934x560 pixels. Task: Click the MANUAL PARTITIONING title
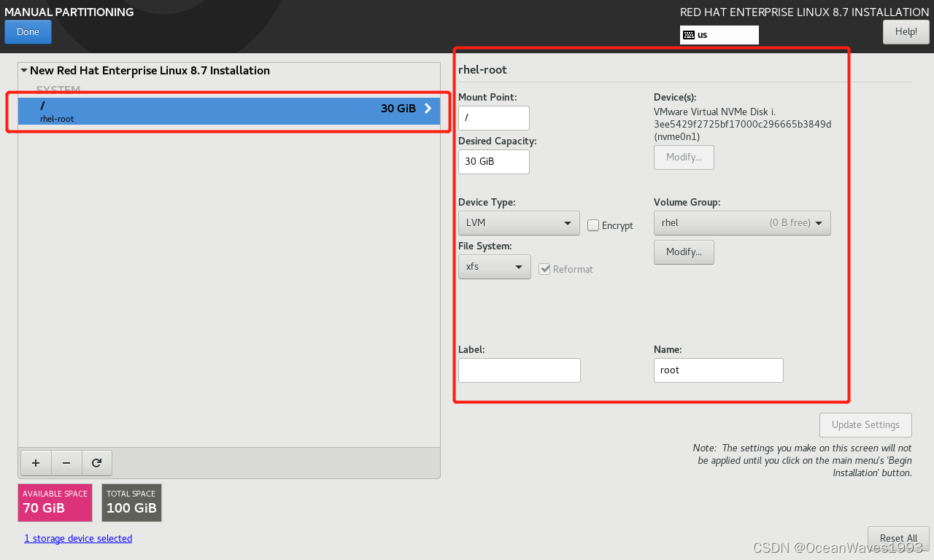69,12
